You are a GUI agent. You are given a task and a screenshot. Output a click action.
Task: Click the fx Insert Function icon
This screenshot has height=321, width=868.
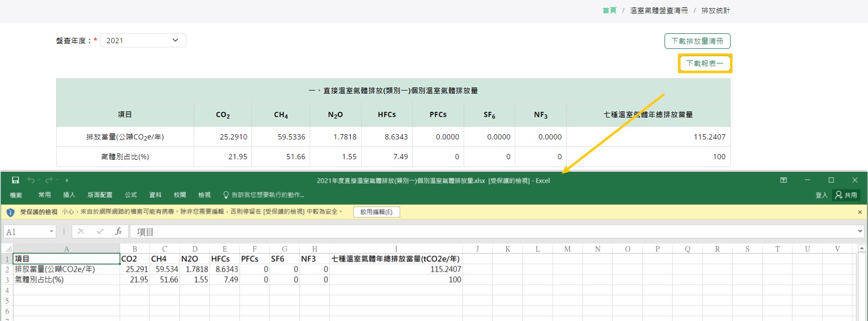[x=119, y=232]
